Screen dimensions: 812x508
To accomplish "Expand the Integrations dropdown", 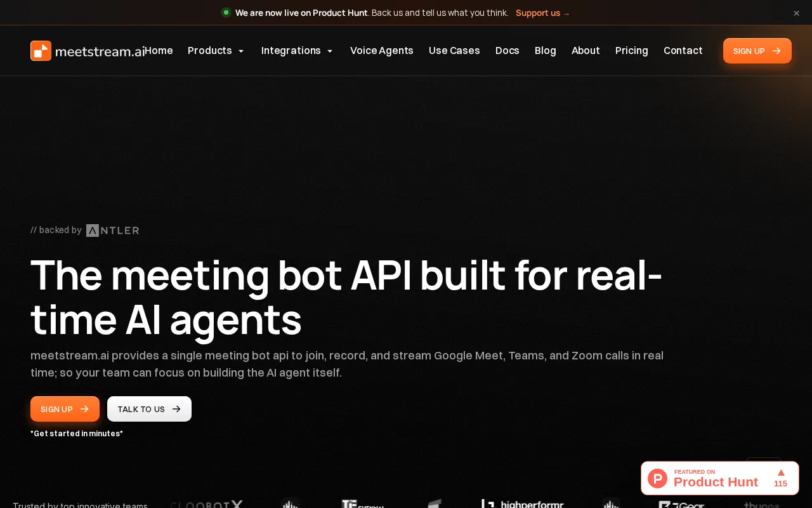I will tap(298, 51).
